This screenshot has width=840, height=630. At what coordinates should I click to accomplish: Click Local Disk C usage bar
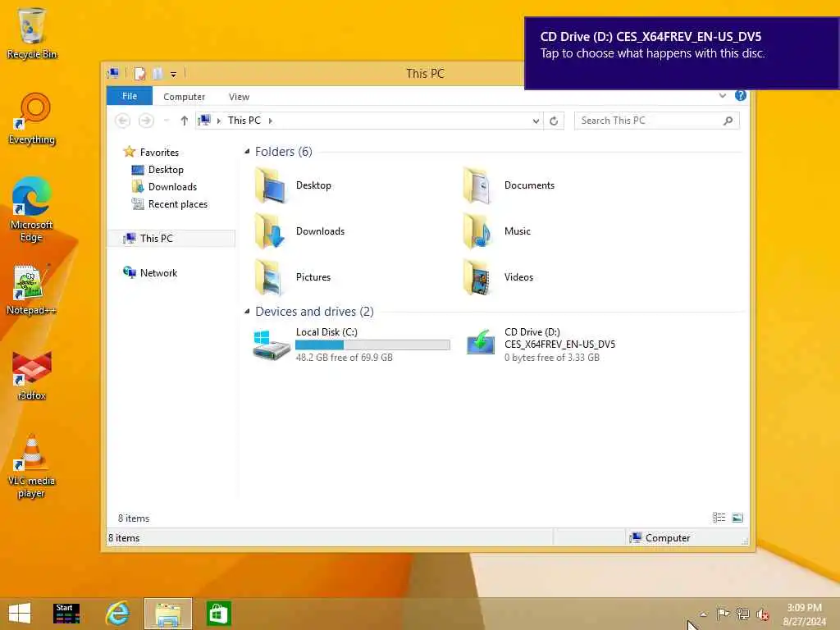coord(372,345)
